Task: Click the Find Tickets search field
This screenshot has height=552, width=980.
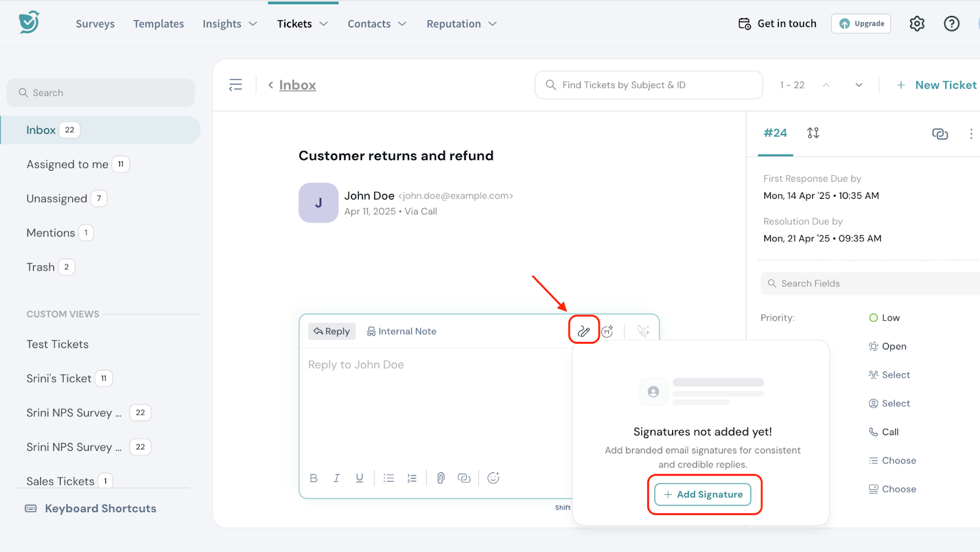Action: point(648,85)
